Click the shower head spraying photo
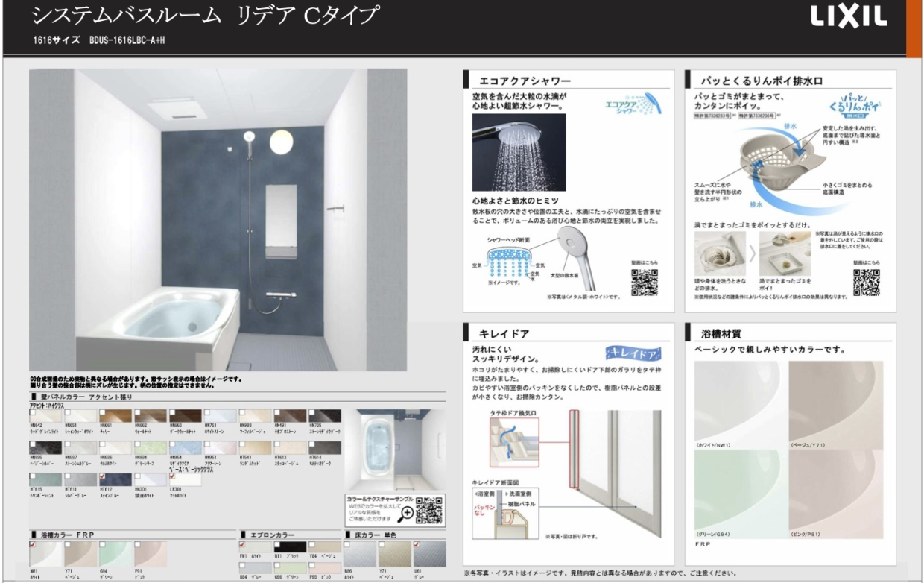 [508, 152]
